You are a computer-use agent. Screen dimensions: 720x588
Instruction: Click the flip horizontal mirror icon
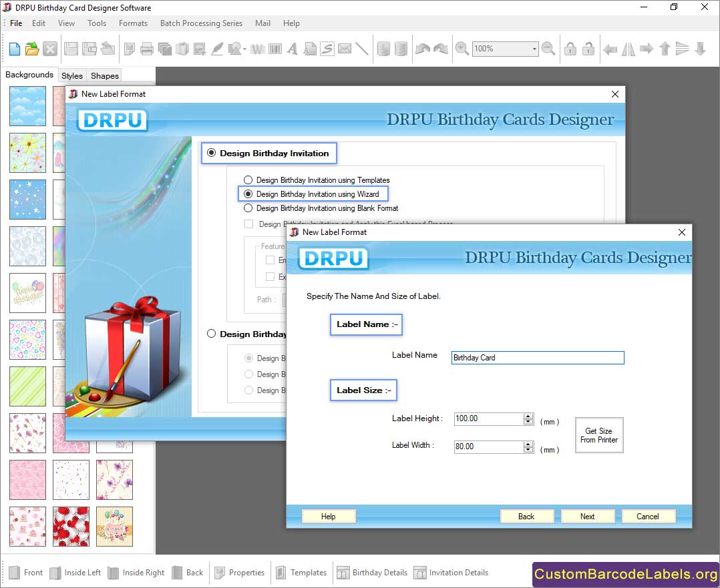click(628, 49)
